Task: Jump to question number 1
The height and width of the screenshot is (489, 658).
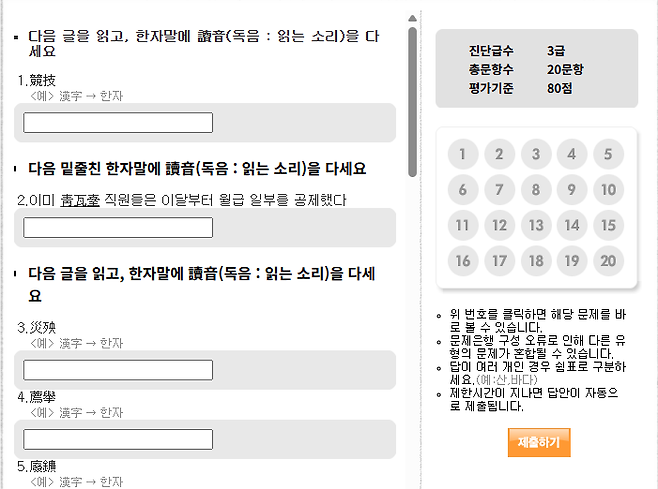Action: [x=463, y=155]
